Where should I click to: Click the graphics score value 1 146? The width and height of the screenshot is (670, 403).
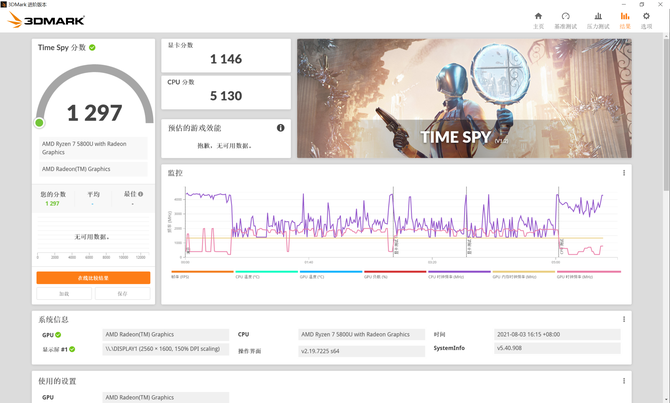[226, 59]
